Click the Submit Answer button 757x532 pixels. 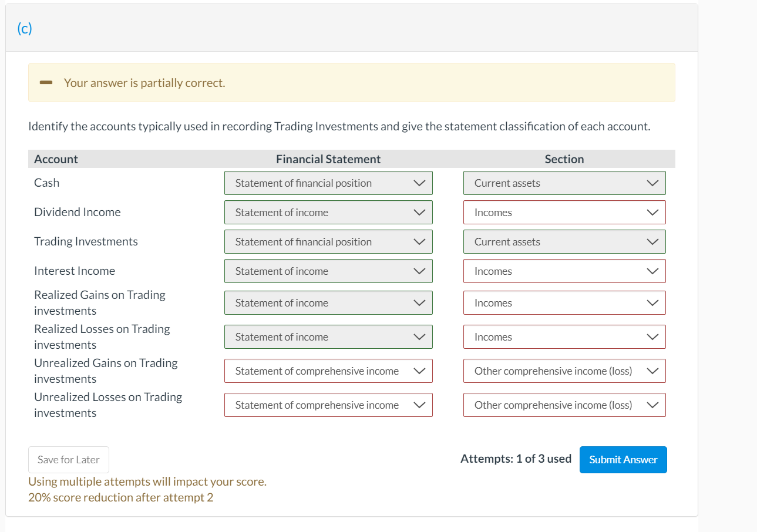click(x=623, y=459)
